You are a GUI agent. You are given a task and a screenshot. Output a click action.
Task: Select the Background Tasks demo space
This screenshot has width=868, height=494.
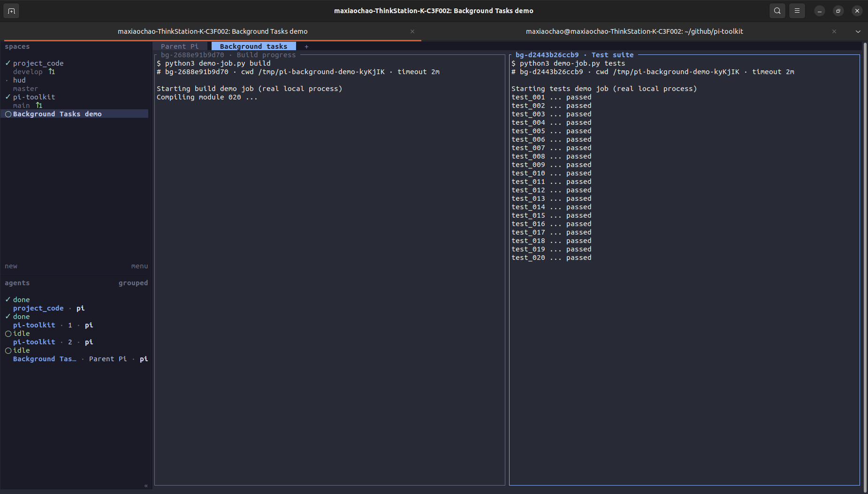tap(75, 114)
